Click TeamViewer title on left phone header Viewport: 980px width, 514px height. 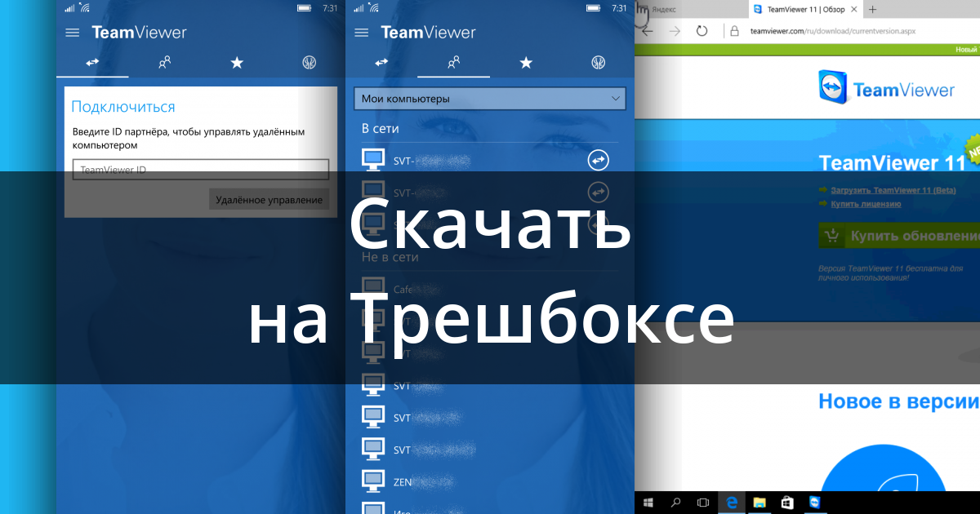(x=139, y=33)
